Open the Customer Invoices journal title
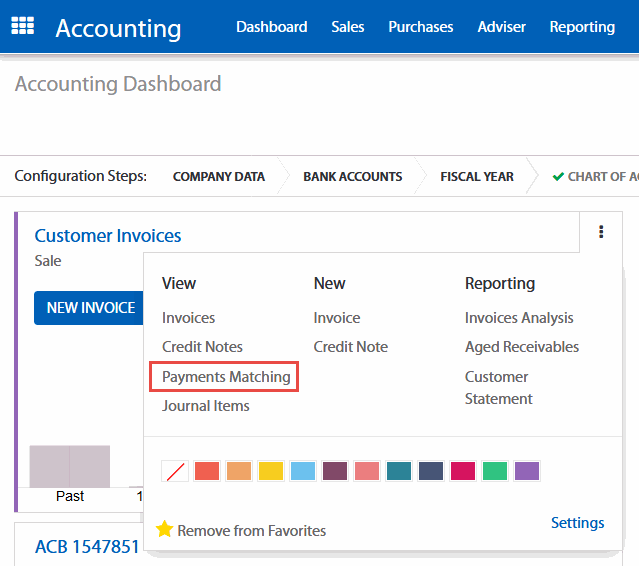Viewport: 639px width, 566px height. pos(108,236)
